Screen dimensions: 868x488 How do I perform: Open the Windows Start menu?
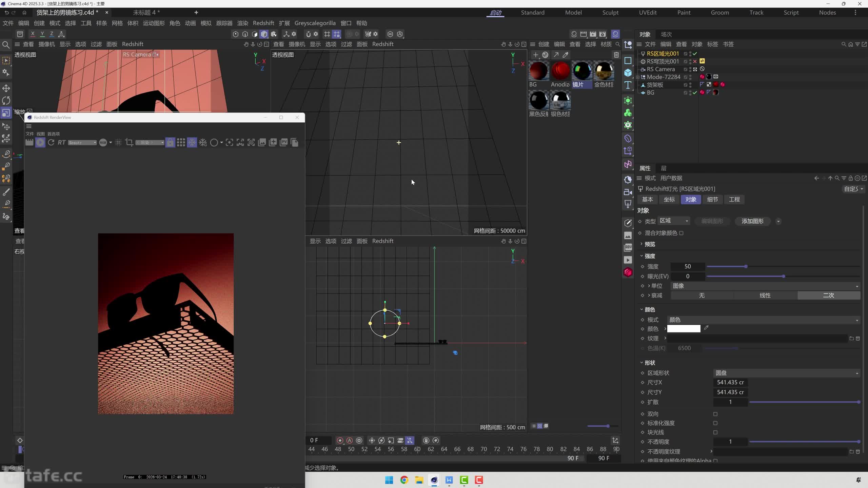389,480
